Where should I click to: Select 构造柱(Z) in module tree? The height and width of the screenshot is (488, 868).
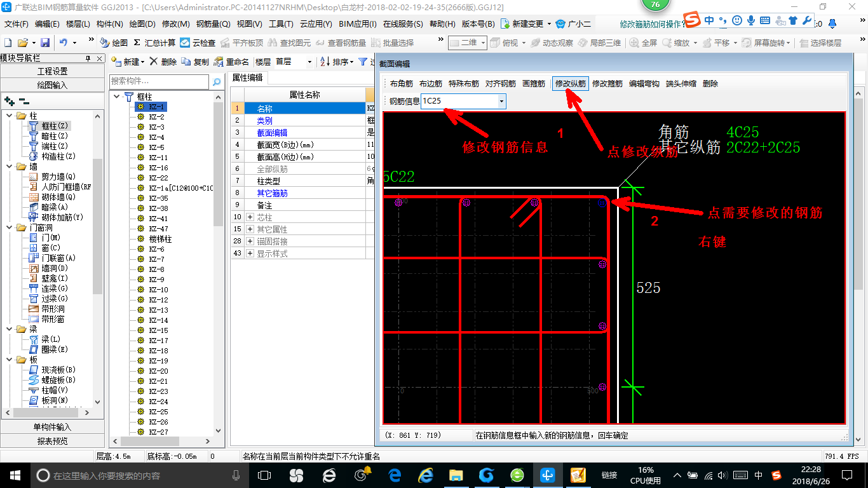tap(52, 156)
